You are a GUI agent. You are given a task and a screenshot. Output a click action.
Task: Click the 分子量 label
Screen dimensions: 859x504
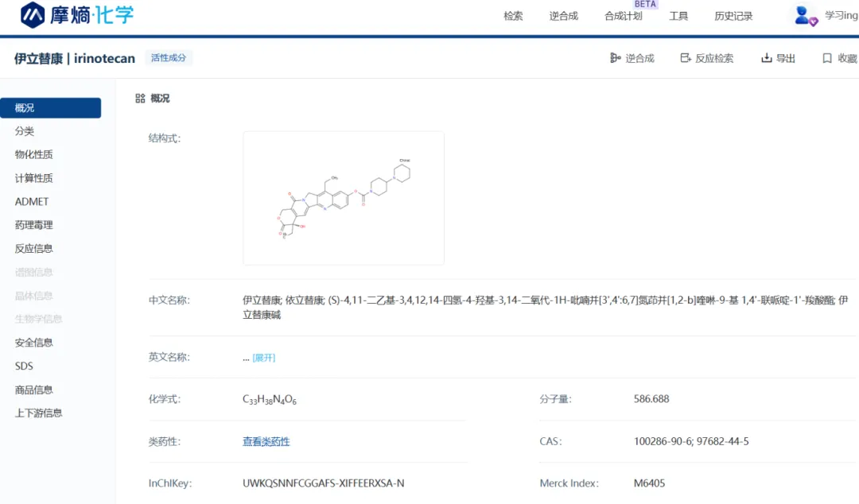(x=555, y=399)
